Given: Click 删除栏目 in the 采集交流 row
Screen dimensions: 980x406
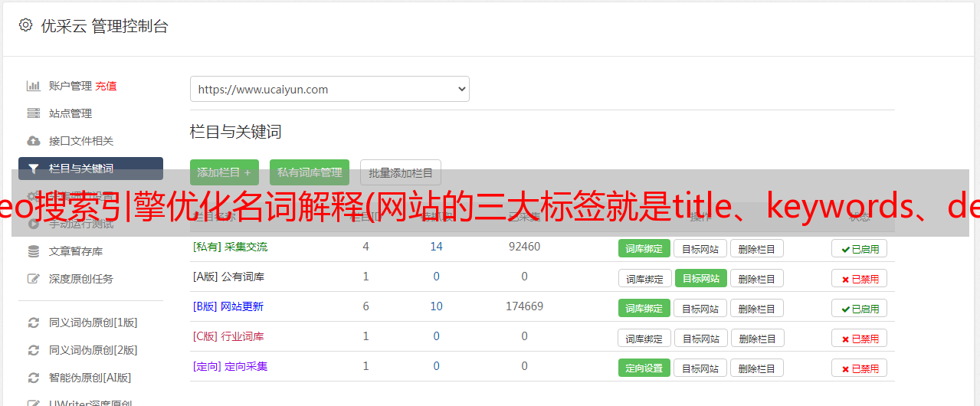Looking at the screenshot, I should pos(757,248).
